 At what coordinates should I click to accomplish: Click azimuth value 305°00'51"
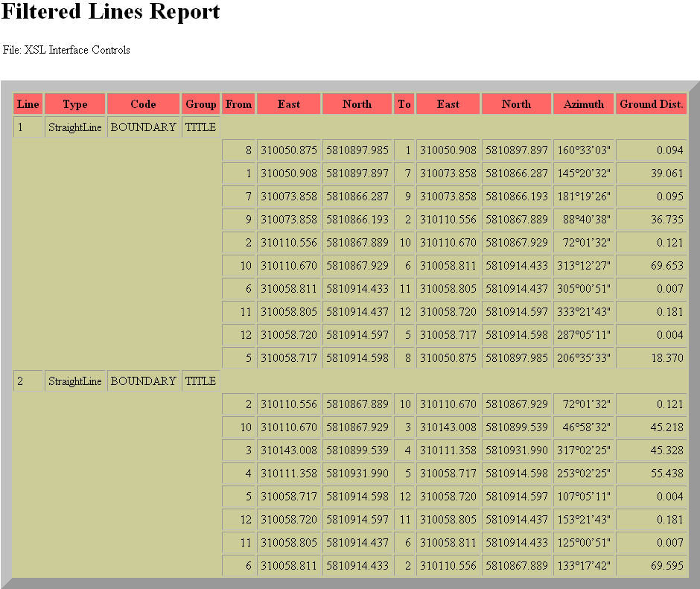pos(584,289)
